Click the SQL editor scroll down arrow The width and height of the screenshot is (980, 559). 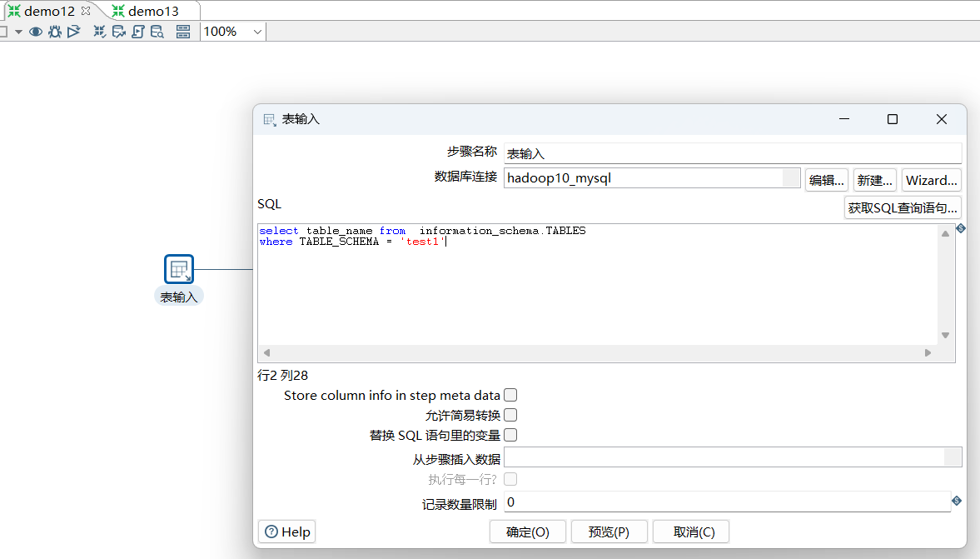pyautogui.click(x=945, y=335)
